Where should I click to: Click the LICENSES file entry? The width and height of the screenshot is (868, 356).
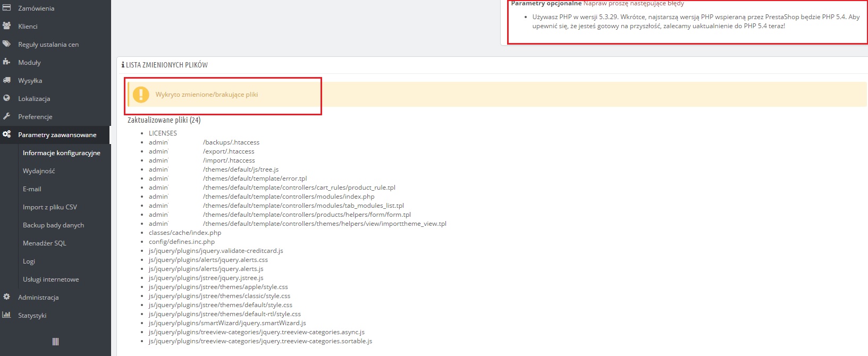163,133
